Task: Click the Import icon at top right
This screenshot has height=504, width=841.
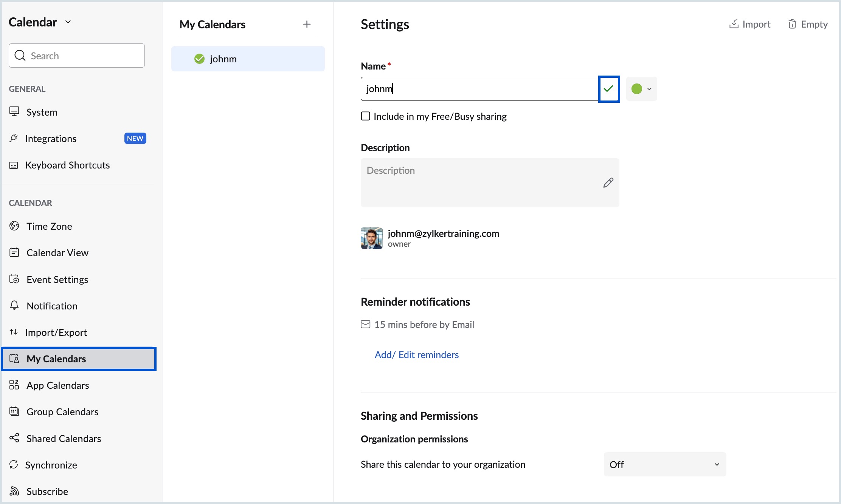Action: click(x=734, y=24)
